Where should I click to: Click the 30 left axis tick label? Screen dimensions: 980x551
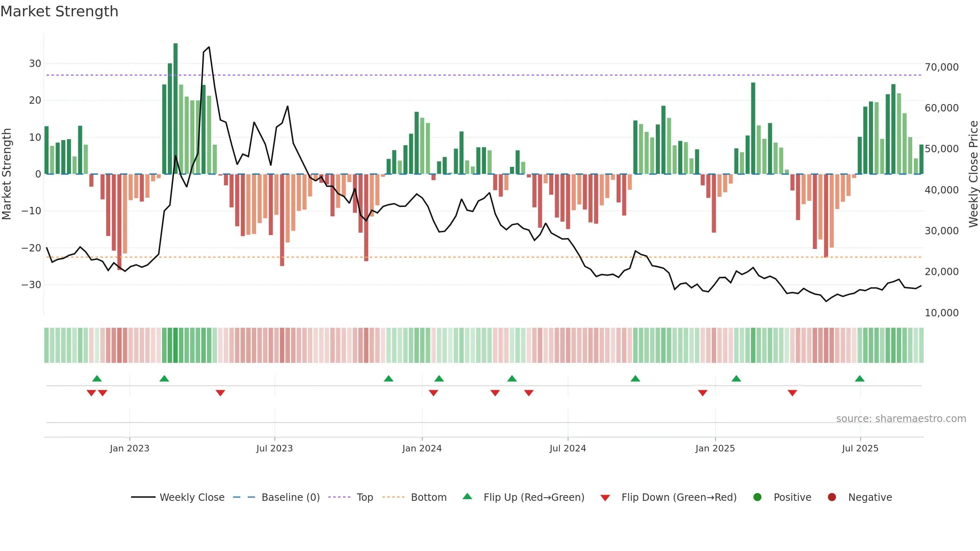(35, 64)
